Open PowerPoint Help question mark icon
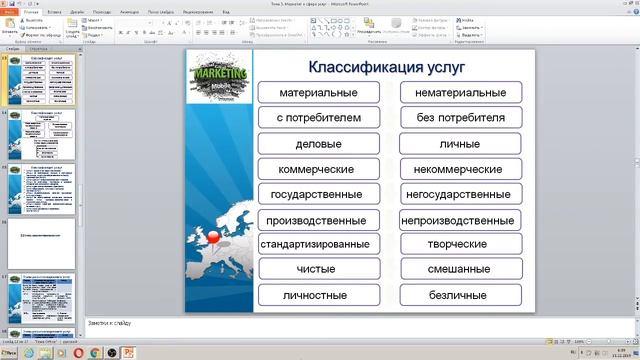This screenshot has width=640, height=360. pos(636,12)
